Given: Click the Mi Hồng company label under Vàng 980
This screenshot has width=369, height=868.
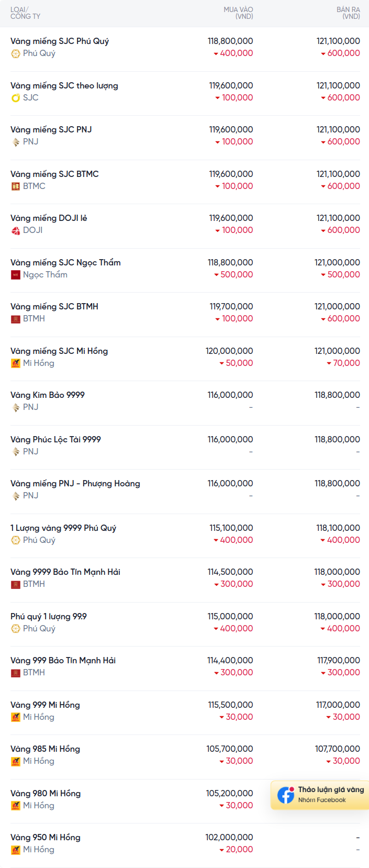Looking at the screenshot, I should pos(39,806).
